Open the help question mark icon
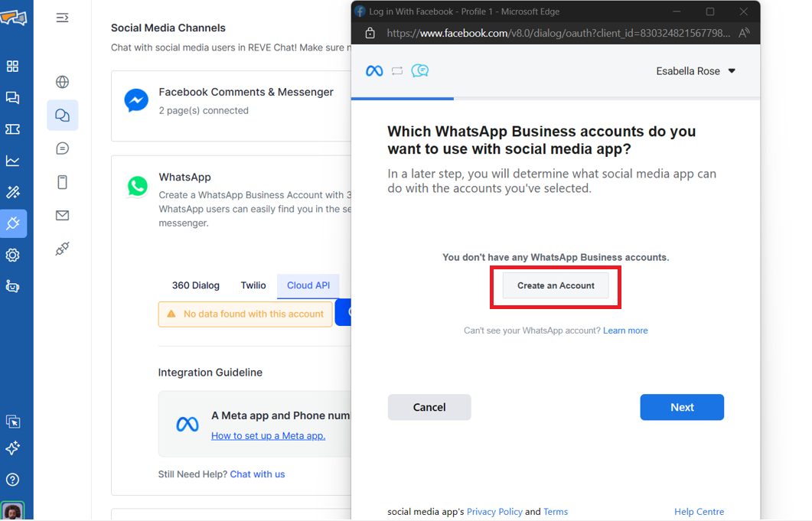The image size is (812, 521). (12, 480)
